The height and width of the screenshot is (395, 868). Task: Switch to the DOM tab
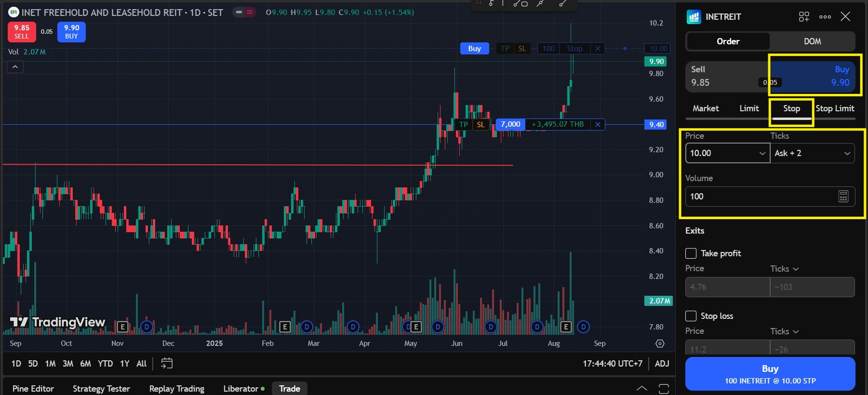[x=813, y=41]
